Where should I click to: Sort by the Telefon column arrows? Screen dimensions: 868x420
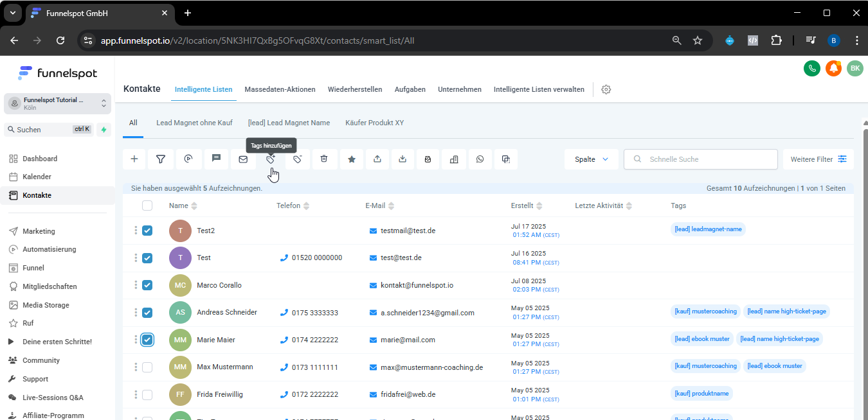point(306,206)
